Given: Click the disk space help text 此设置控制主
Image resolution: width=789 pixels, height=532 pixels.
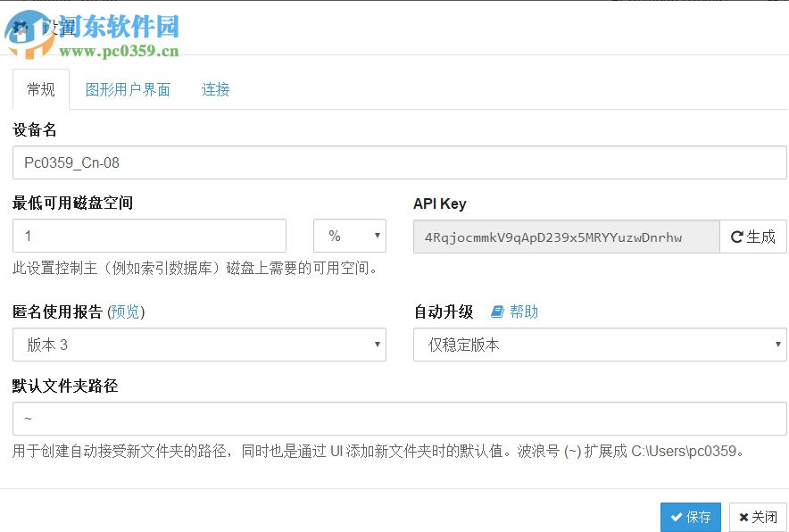Looking at the screenshot, I should (x=195, y=268).
